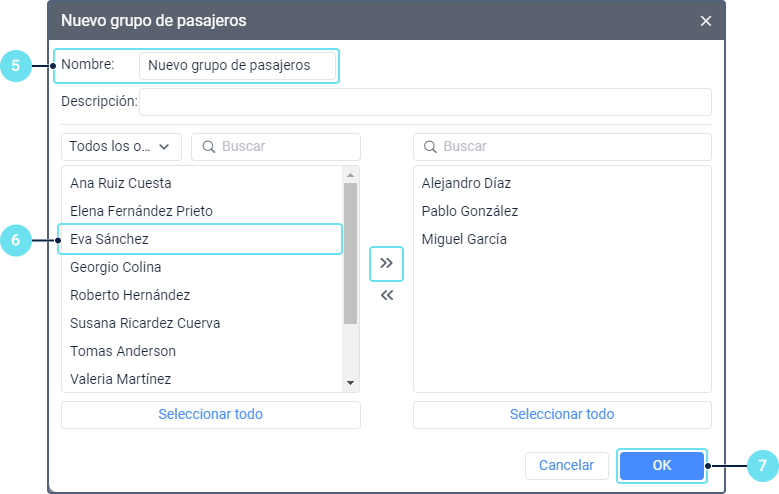Viewport: 779px width, 494px height.
Task: Select Roberto Hernández passenger
Action: (130, 295)
